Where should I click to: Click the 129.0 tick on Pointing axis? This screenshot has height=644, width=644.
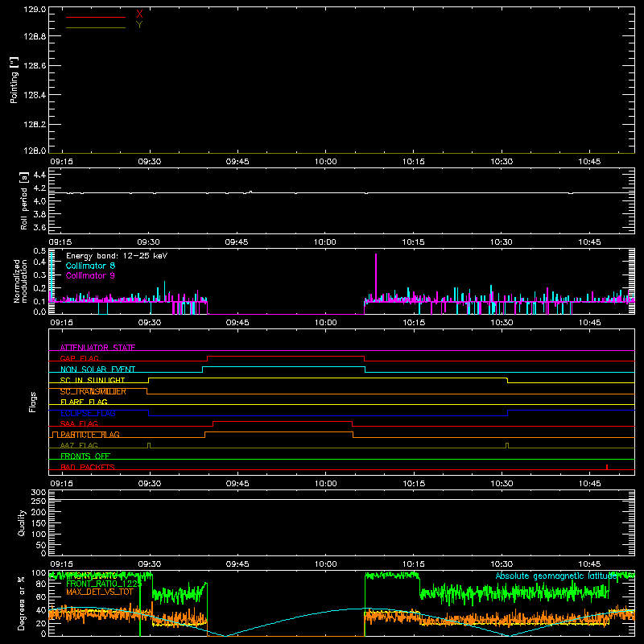click(35, 10)
